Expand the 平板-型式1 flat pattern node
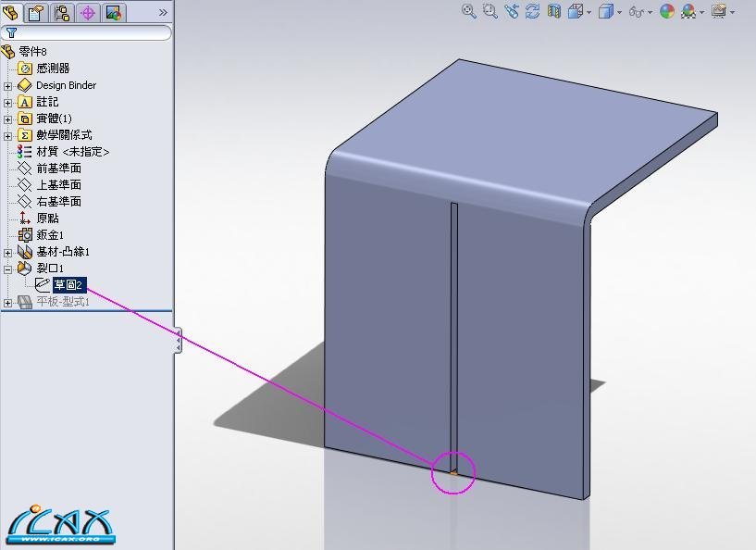The height and width of the screenshot is (550, 756). 8,302
